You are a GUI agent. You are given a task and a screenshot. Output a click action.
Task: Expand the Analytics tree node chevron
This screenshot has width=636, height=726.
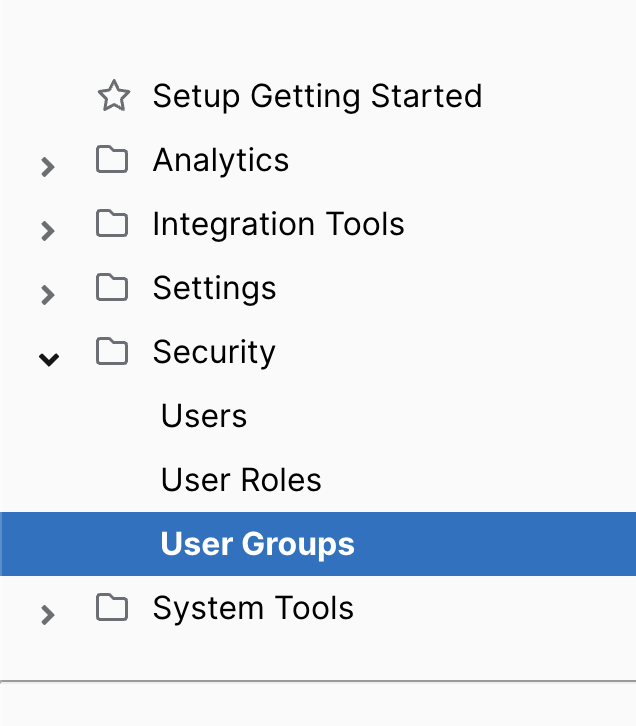click(x=47, y=167)
